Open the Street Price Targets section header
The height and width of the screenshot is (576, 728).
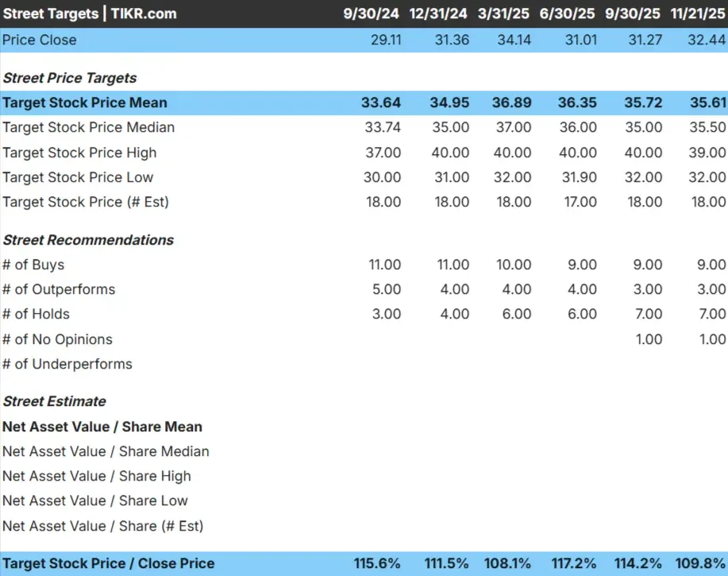point(70,78)
